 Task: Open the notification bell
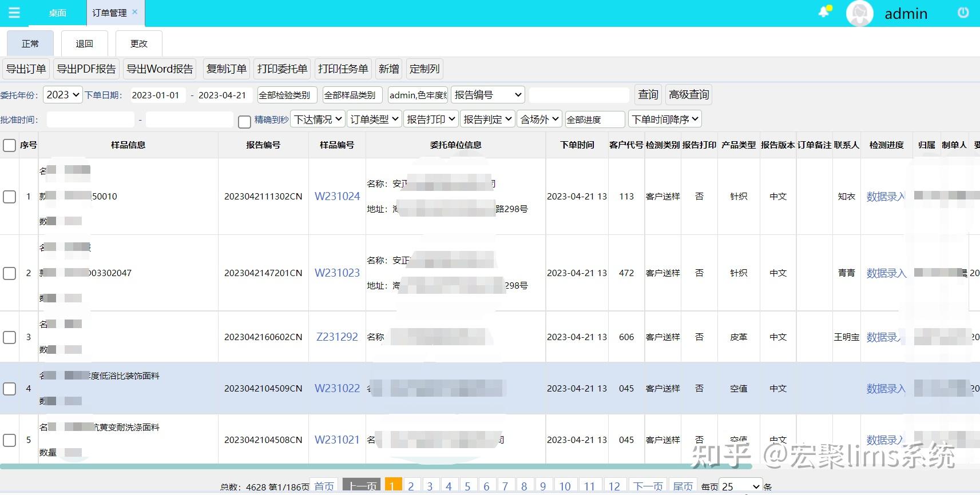point(824,12)
